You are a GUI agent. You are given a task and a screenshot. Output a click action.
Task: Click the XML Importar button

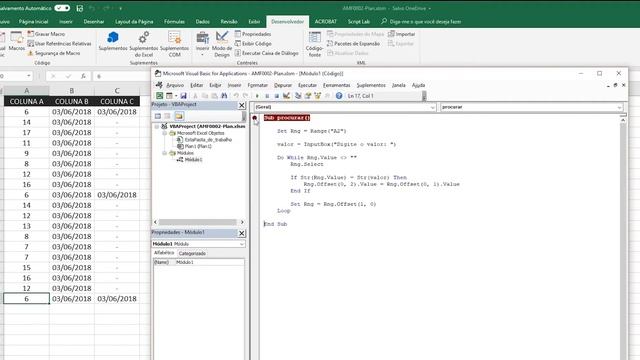pos(402,34)
